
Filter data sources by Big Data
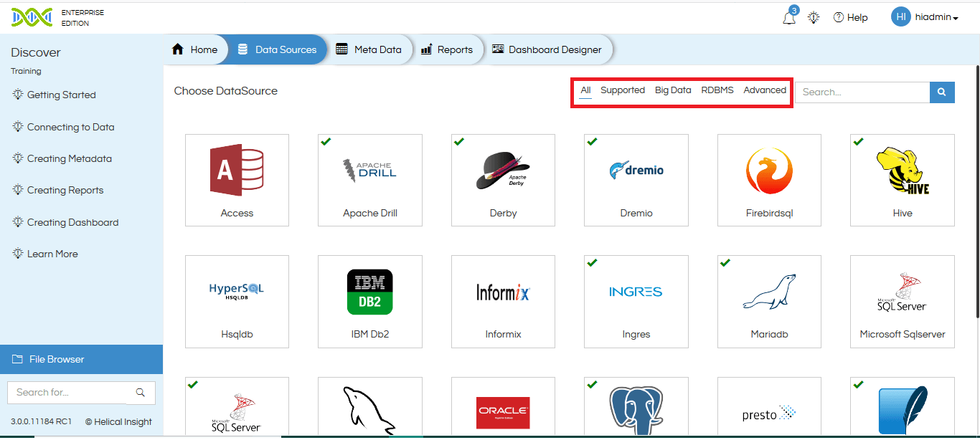pos(673,90)
